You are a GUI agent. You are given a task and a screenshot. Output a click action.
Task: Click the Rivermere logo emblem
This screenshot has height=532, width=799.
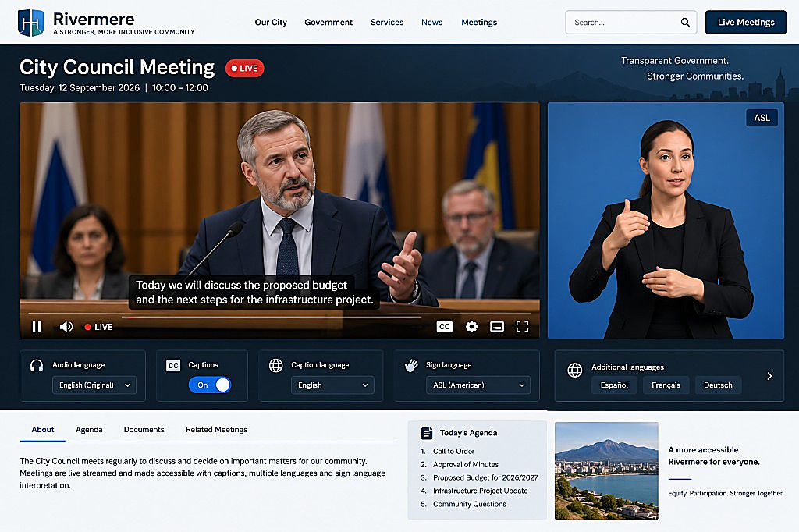(30, 23)
